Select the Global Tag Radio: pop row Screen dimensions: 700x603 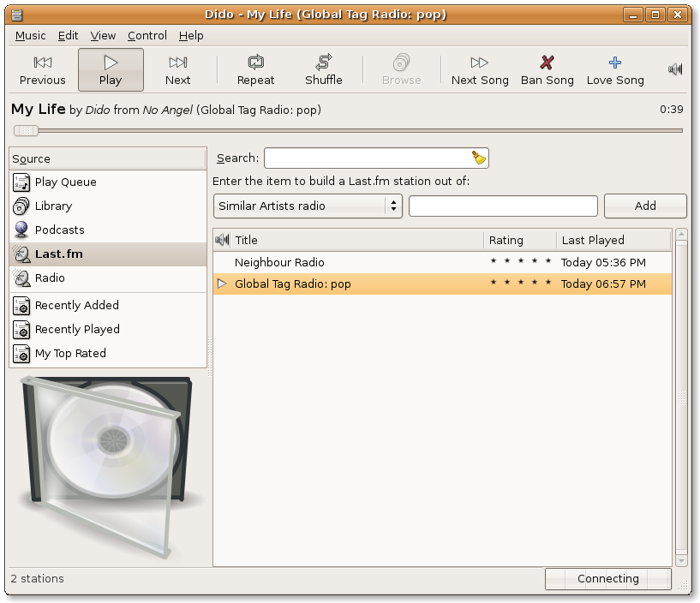click(x=442, y=284)
